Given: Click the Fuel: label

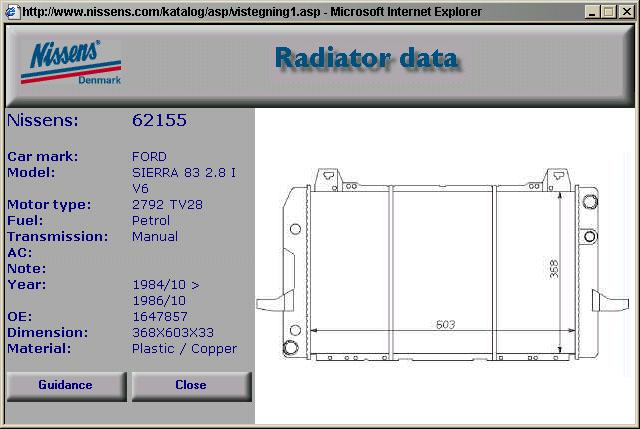Looking at the screenshot, I should point(25,221).
